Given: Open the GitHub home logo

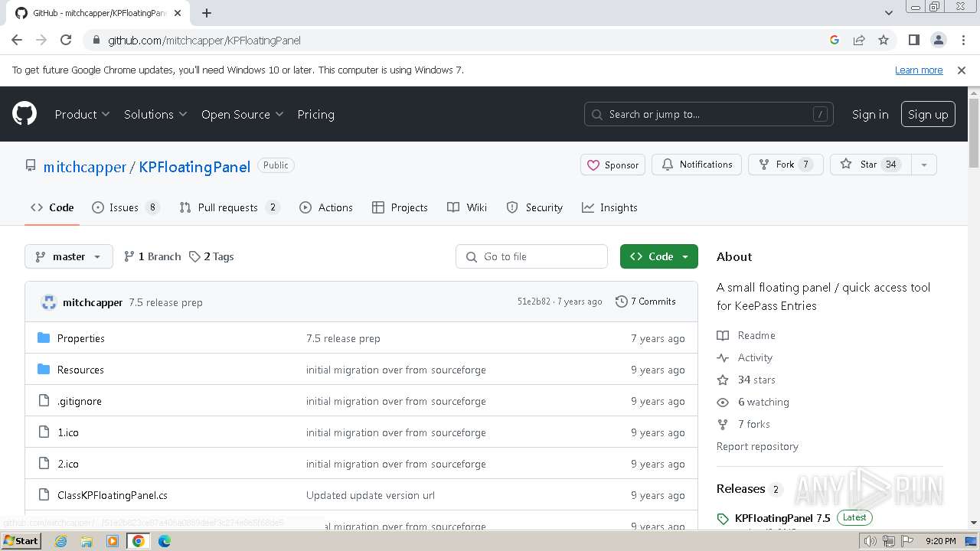Looking at the screenshot, I should 24,114.
